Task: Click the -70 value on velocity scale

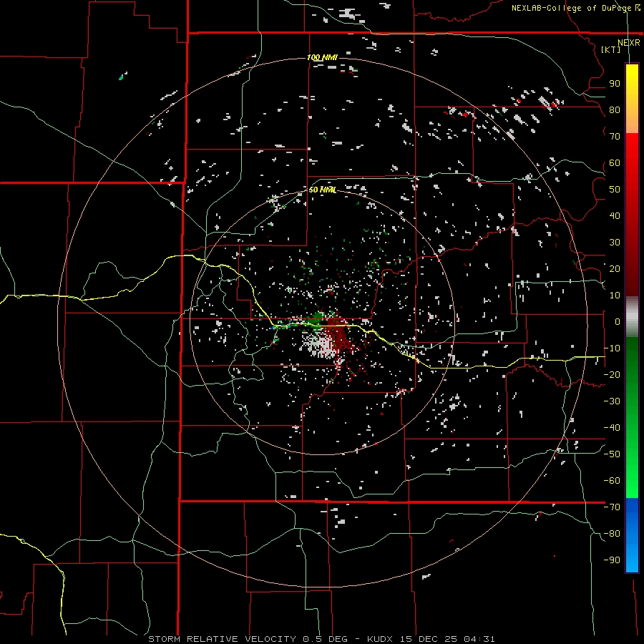Action: point(612,507)
